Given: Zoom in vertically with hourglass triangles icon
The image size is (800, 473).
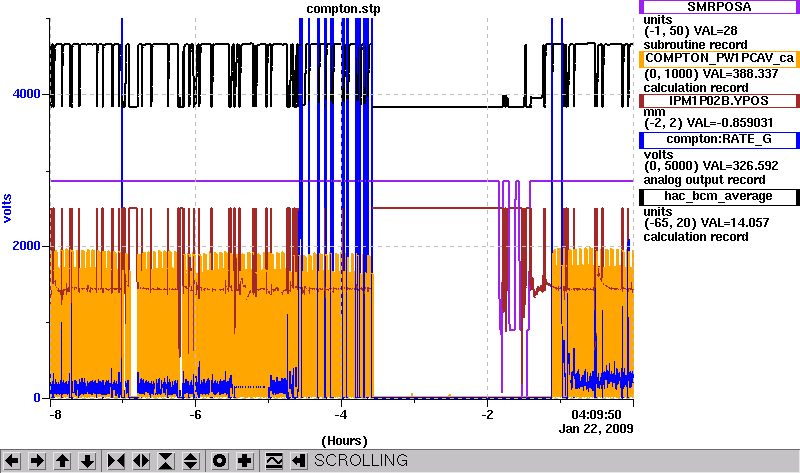Looking at the screenshot, I should point(166,461).
